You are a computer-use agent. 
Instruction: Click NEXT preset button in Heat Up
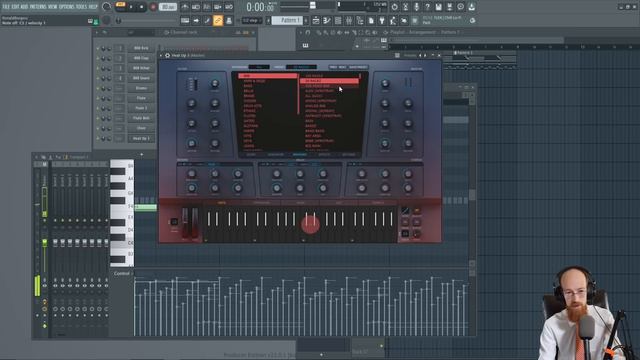click(342, 67)
